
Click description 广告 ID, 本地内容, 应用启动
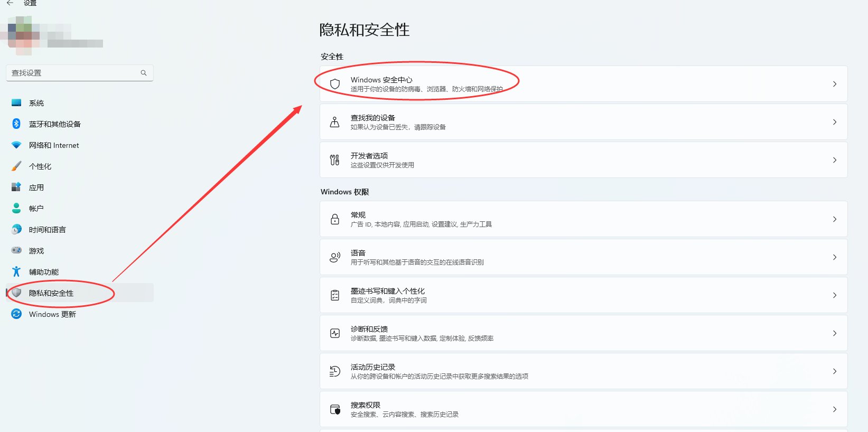(421, 224)
